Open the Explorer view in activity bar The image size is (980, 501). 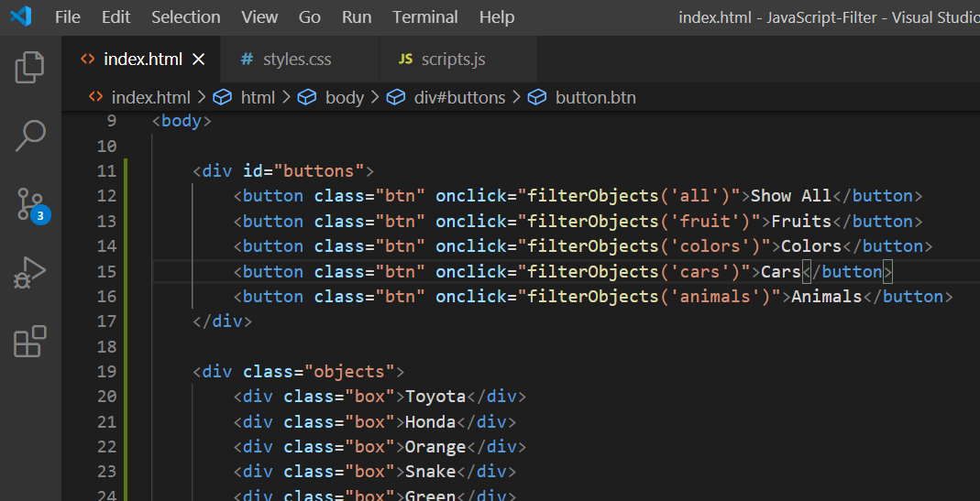pyautogui.click(x=30, y=68)
